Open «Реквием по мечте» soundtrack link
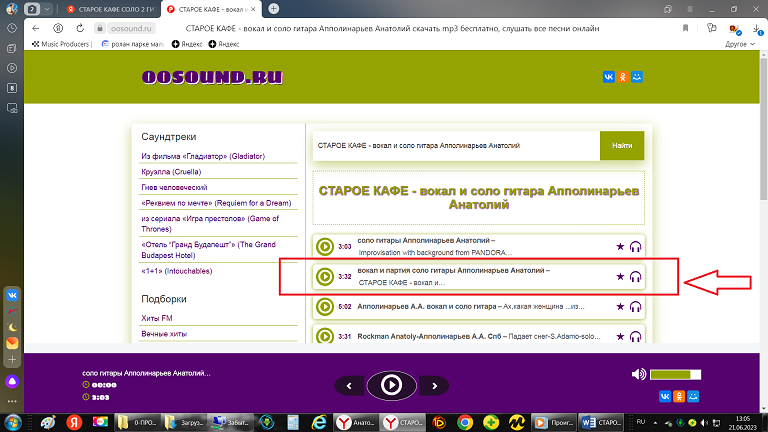The image size is (768, 432). 216,203
